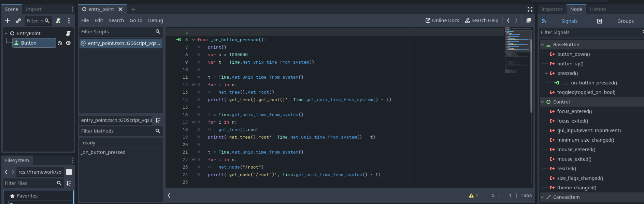Go forward in FileSystem path history

click(x=13, y=172)
